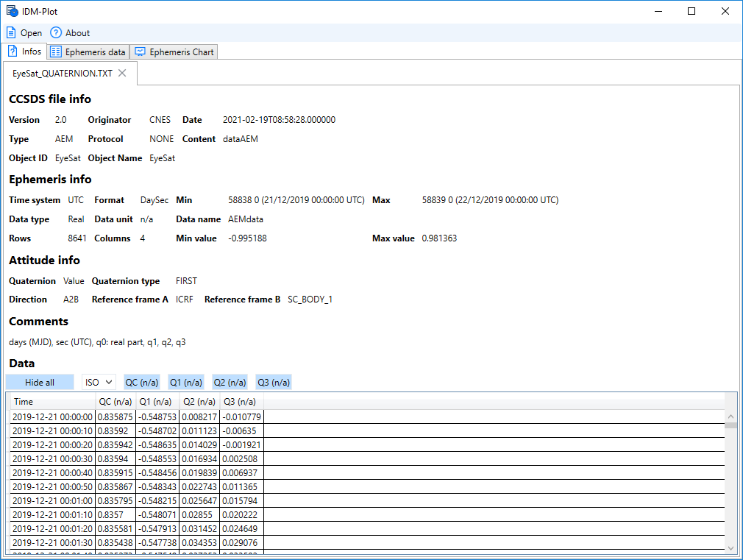Toggle the Q2 (n/a) column visibility
The width and height of the screenshot is (743, 560).
point(230,382)
